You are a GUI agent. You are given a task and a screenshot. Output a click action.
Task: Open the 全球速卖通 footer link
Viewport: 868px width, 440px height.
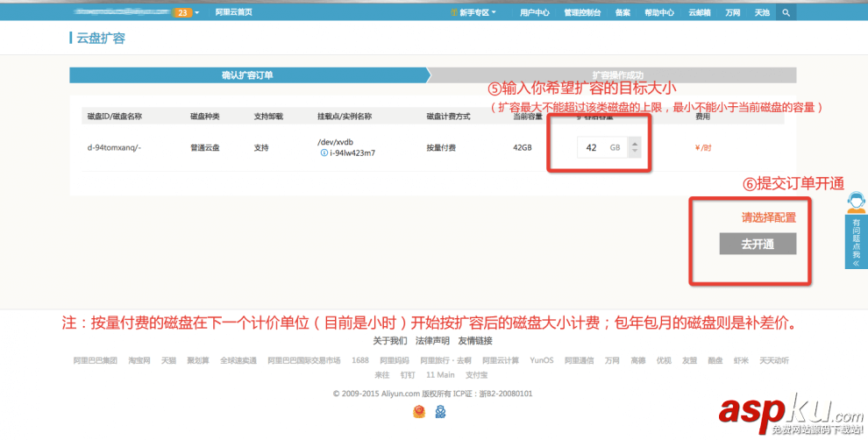point(238,360)
